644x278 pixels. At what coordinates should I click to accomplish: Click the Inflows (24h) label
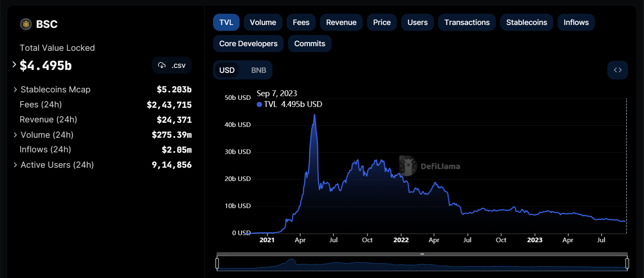coord(45,149)
